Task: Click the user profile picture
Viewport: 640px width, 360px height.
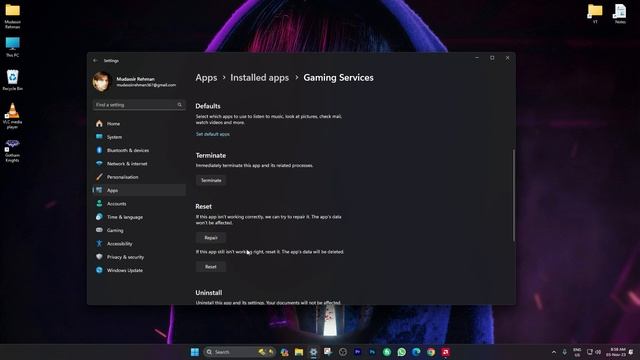Action: tap(101, 81)
